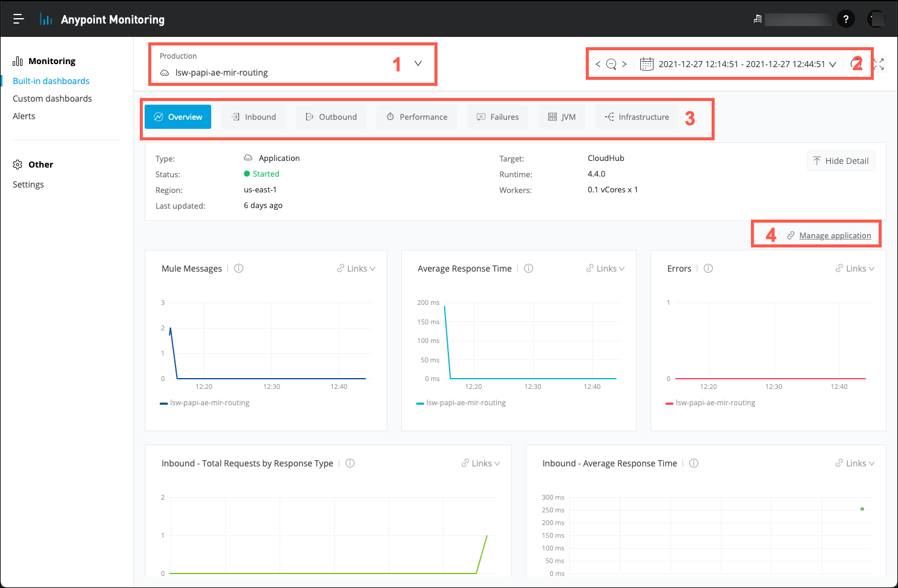Viewport: 898px width, 588px height.
Task: Click the 6 days ago value
Action: (x=263, y=206)
